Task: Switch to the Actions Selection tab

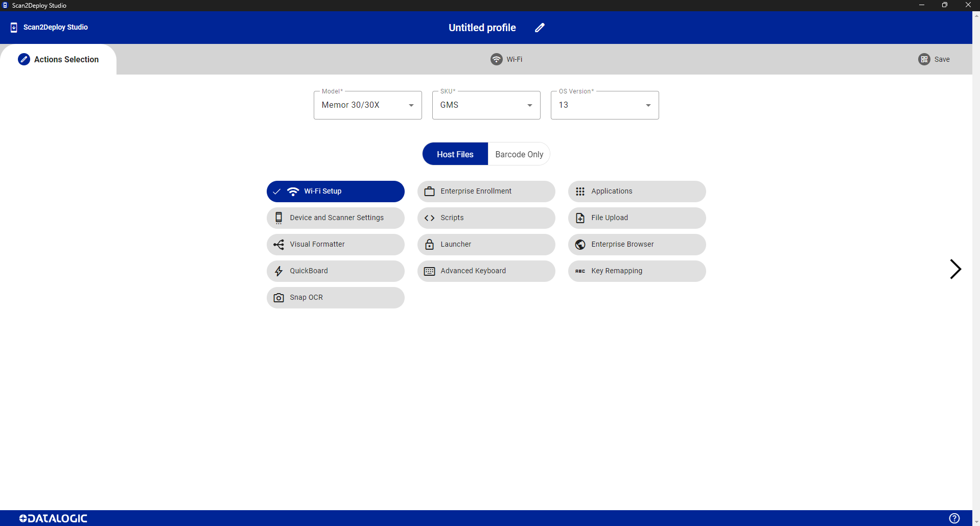Action: 58,59
